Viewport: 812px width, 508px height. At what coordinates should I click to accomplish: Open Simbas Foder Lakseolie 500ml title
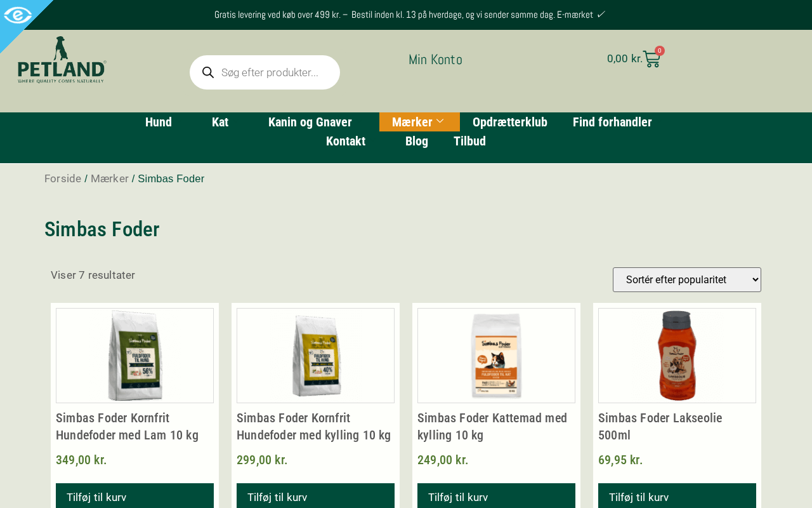tap(660, 426)
